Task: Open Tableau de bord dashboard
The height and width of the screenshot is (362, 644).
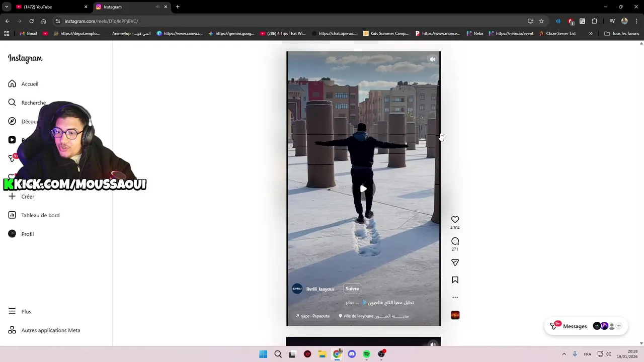Action: [x=34, y=215]
